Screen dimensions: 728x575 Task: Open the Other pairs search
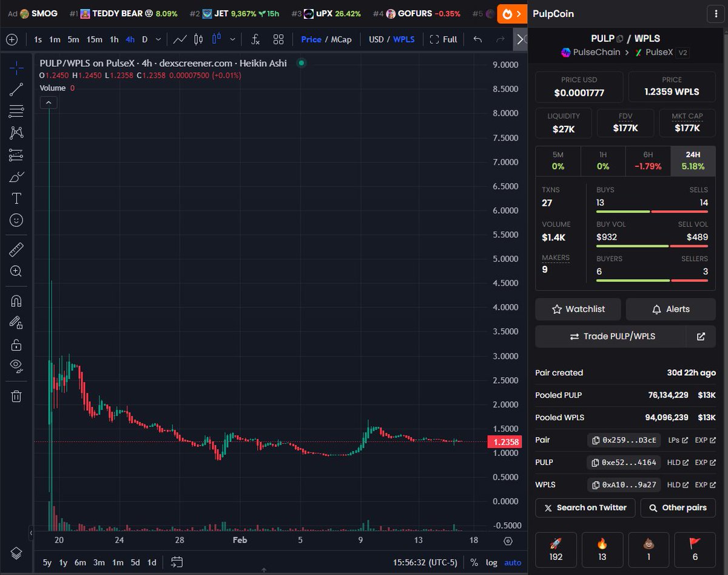[x=678, y=508]
